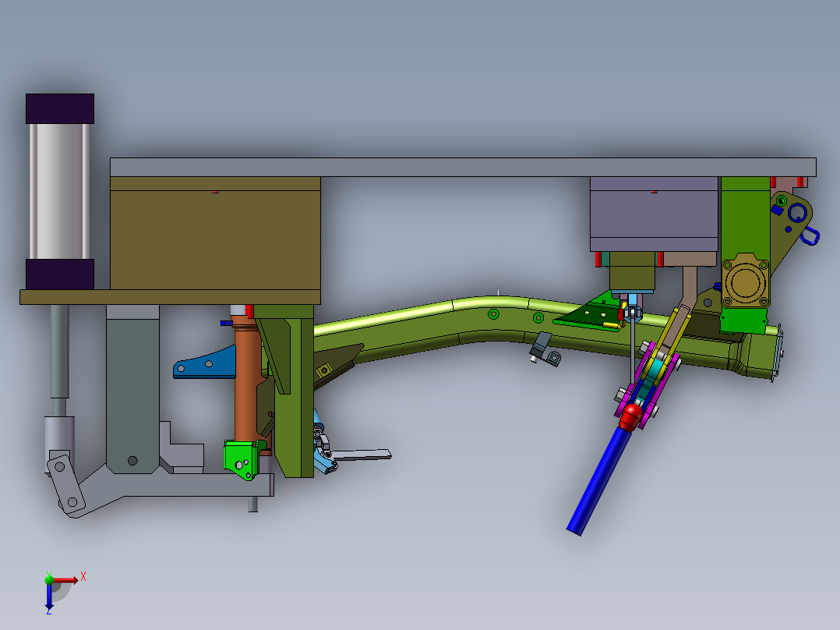Screen dimensions: 840x630
Task: Select the red ball knob on the lever
Action: click(x=631, y=417)
